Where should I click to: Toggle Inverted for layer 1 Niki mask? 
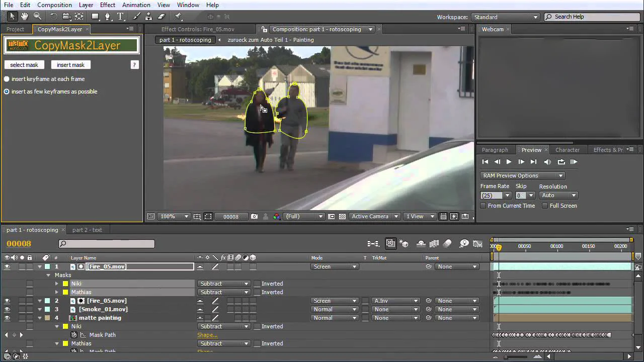(x=257, y=284)
